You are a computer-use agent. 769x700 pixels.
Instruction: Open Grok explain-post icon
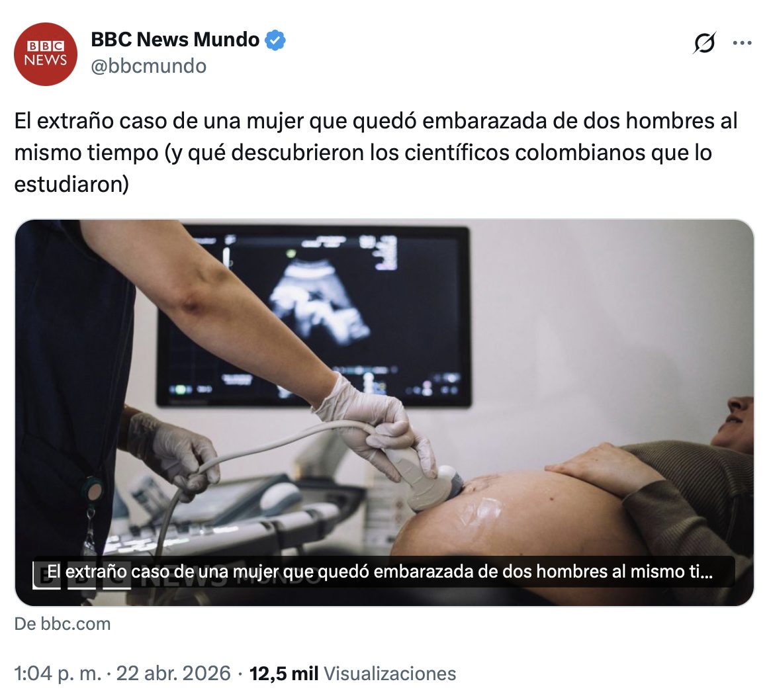coord(704,43)
